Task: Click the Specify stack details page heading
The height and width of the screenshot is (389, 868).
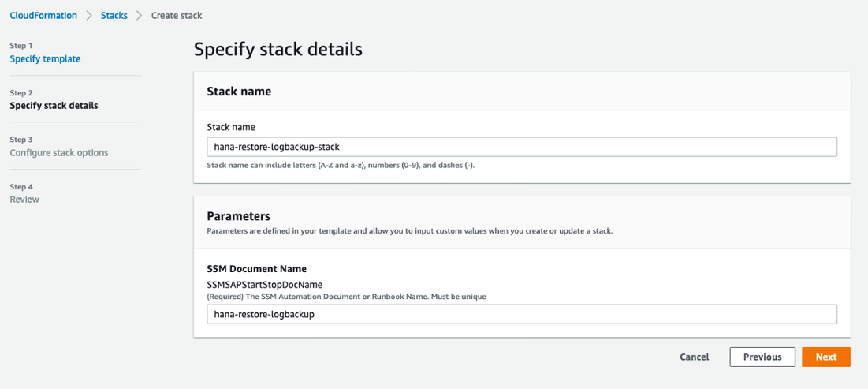Action: point(278,50)
